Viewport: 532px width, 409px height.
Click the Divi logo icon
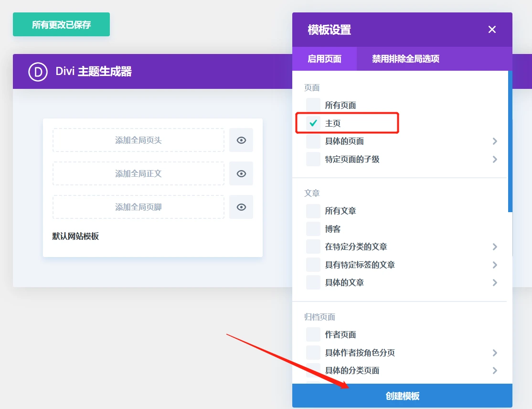pyautogui.click(x=38, y=72)
